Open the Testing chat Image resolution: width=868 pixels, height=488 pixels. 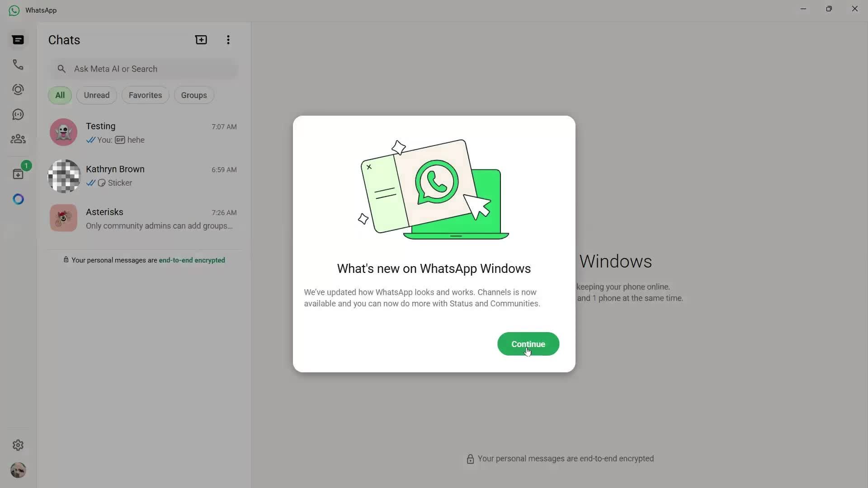(x=143, y=132)
